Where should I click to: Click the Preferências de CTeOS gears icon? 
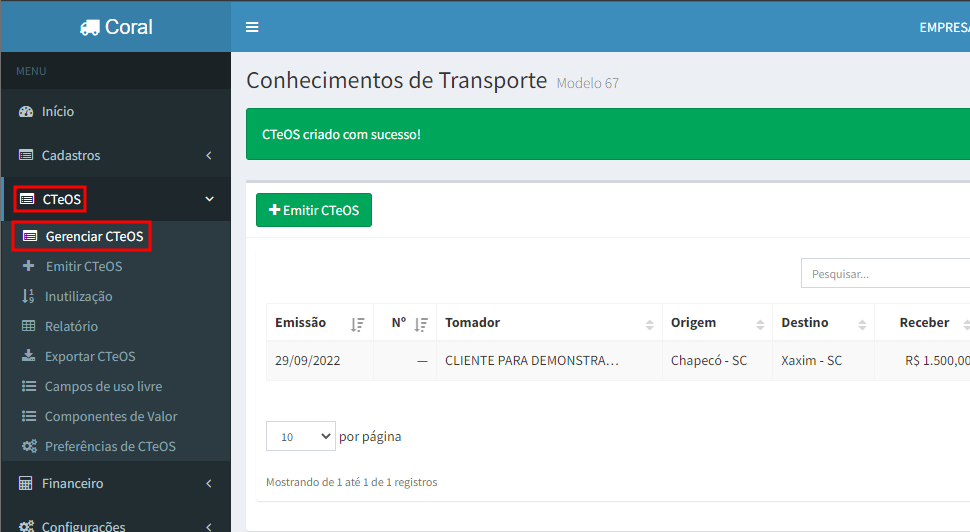(29, 447)
